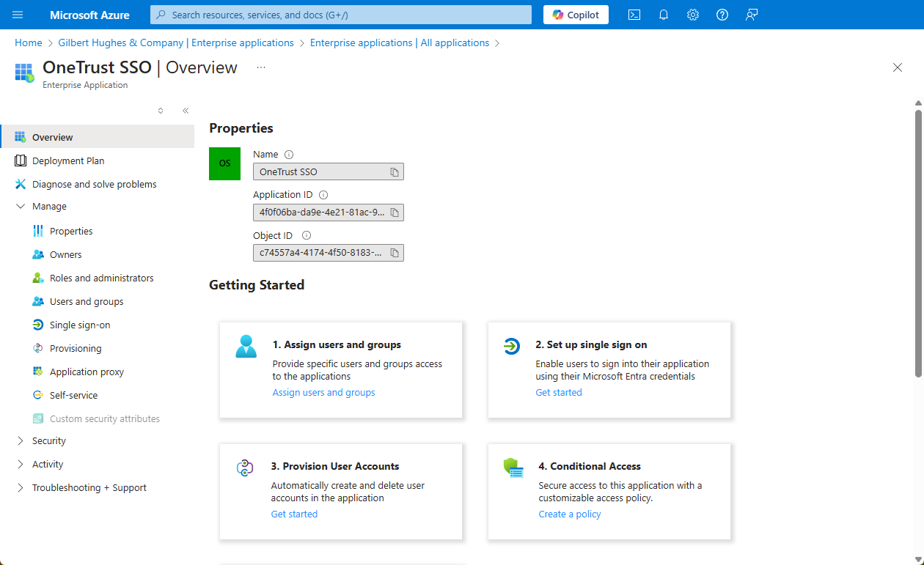Show info tooltip next to Application ID
This screenshot has width=924, height=565.
[323, 195]
